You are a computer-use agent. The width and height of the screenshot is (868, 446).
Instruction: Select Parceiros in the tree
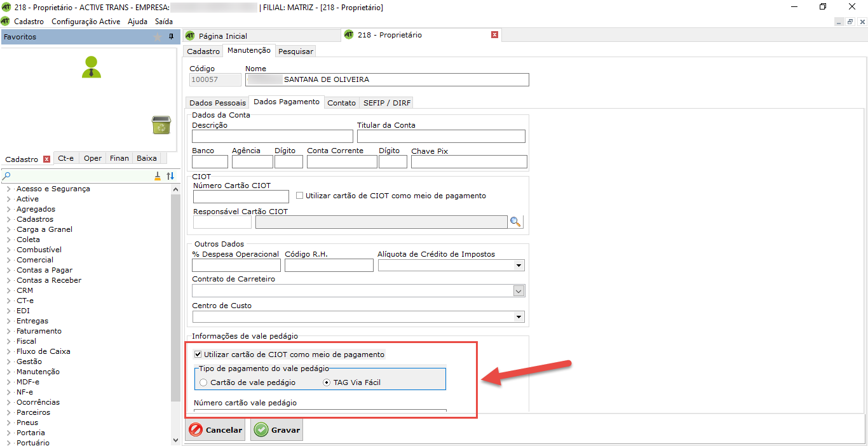[x=33, y=412]
